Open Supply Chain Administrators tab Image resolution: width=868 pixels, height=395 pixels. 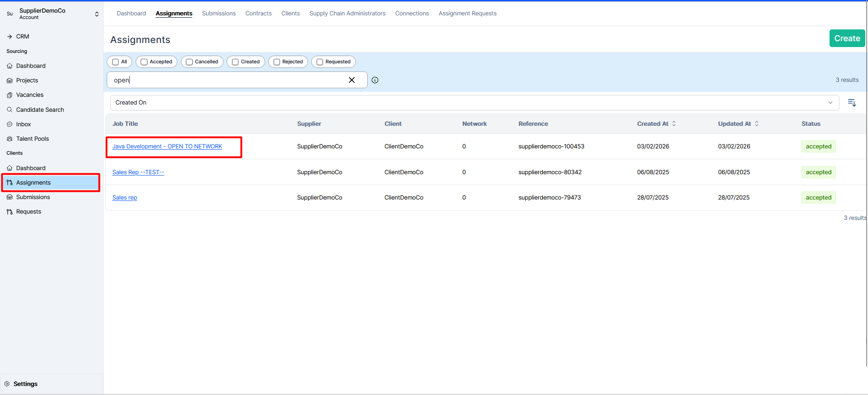tap(347, 14)
